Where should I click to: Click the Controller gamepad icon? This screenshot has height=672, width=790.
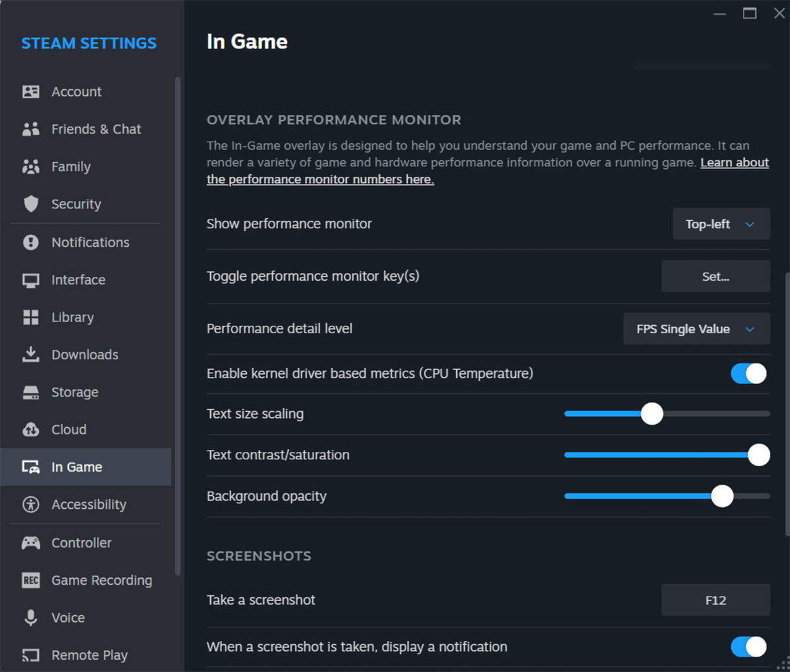[31, 543]
